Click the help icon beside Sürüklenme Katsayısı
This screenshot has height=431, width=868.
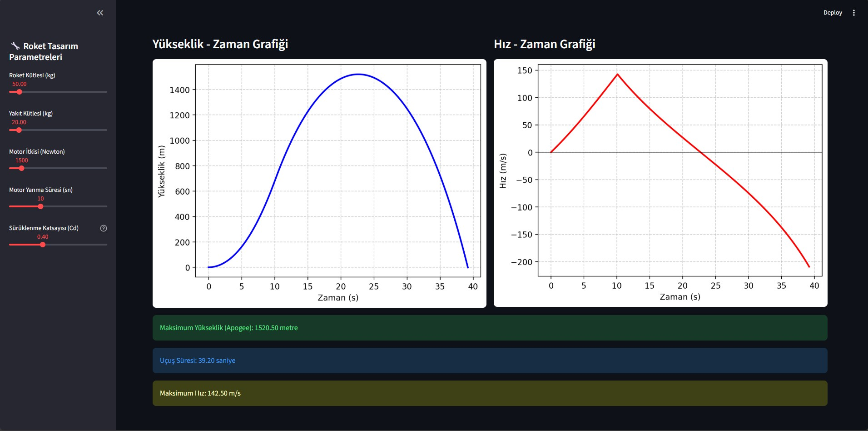(104, 228)
